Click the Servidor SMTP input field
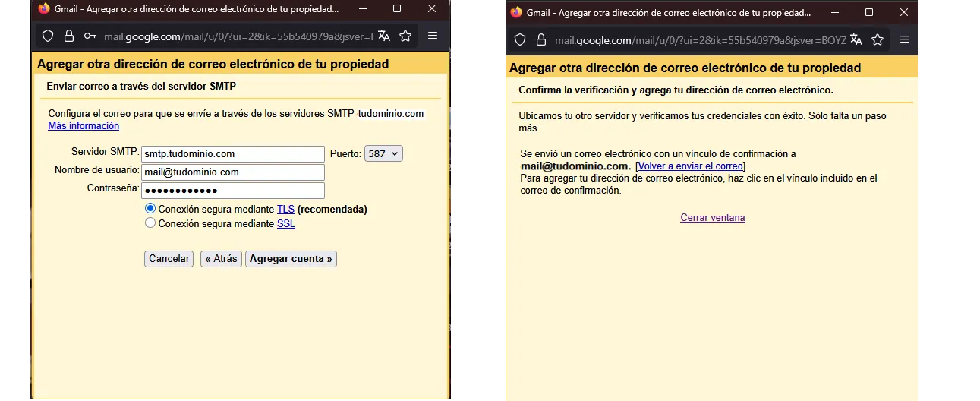 (233, 154)
